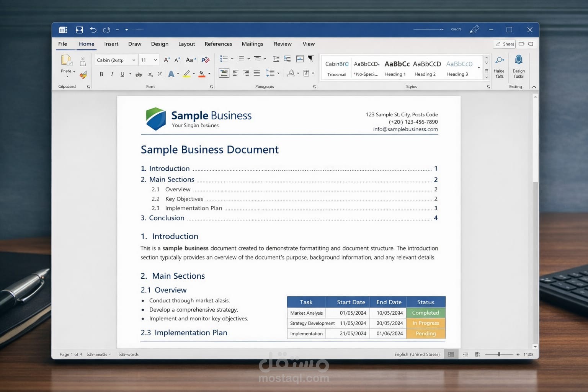Click the sort icon left of pilcrow
The image size is (588, 392).
pos(300,59)
